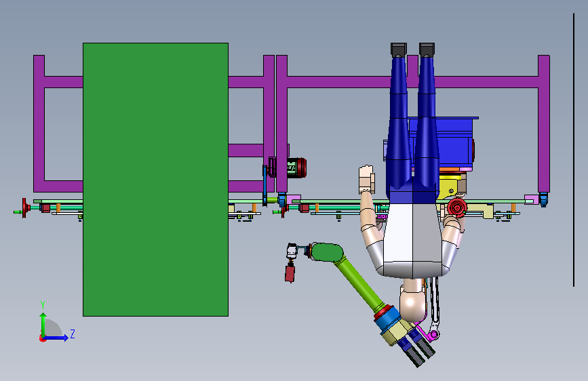
Task: Click the yellow bracket under the blue housing
Action: 448,188
